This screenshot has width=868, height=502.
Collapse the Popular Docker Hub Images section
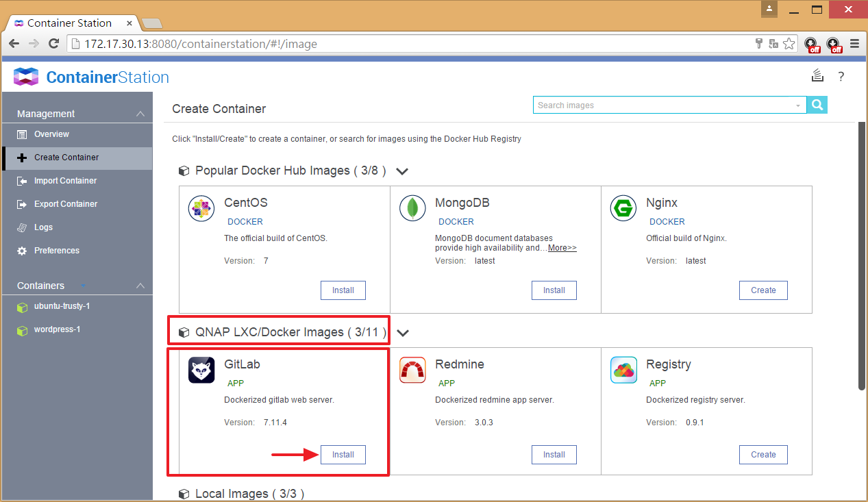pos(402,171)
